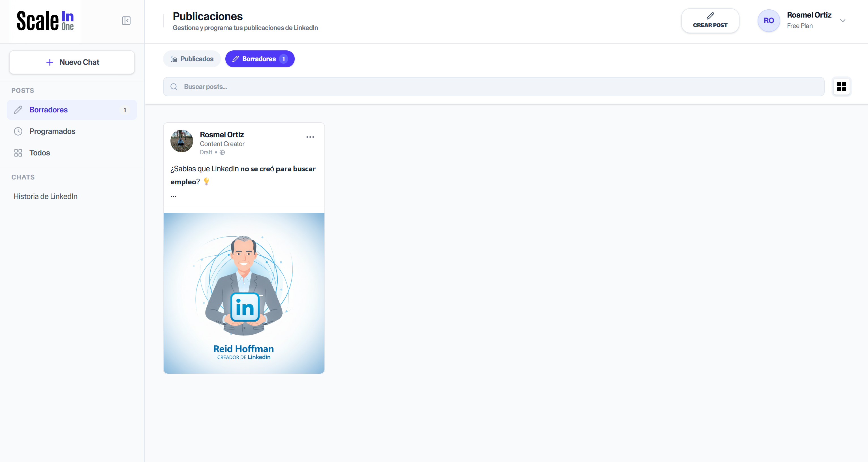868x462 pixels.
Task: Click Rosmel Ortiz post profile photo
Action: click(x=182, y=141)
